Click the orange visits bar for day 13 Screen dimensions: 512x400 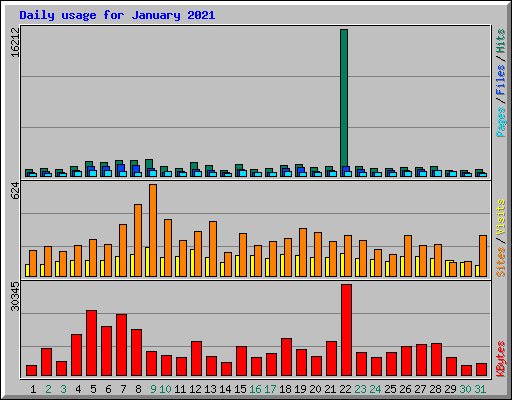coord(213,249)
